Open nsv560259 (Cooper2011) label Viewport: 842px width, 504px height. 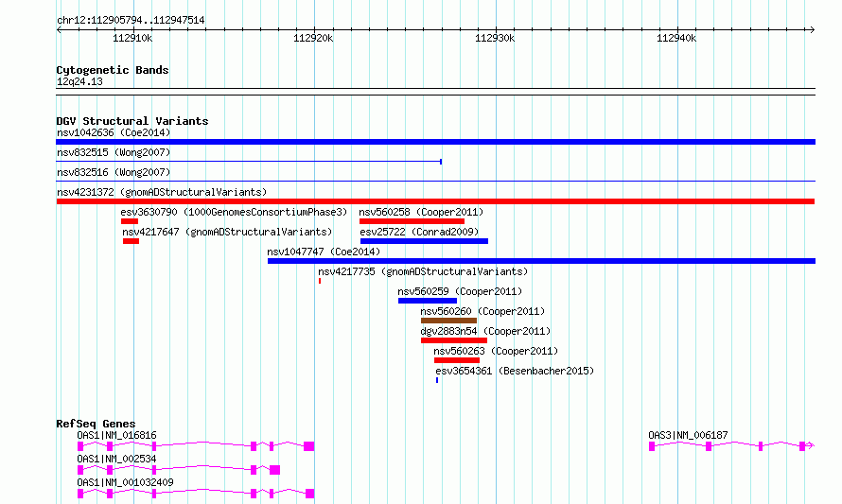click(x=460, y=291)
